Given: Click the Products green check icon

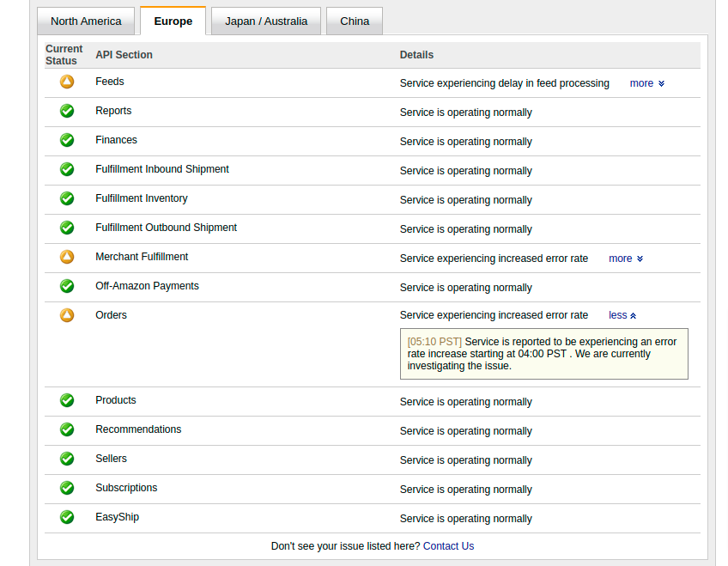Looking at the screenshot, I should point(67,400).
